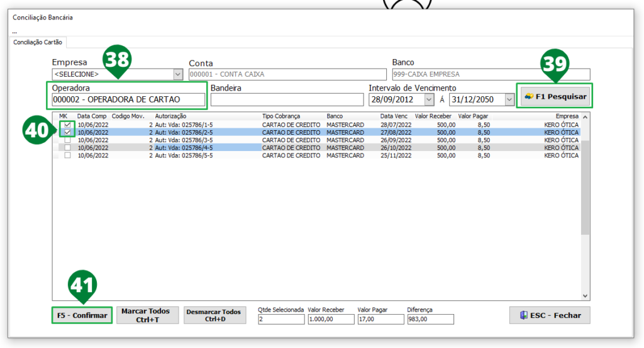Click the Empresa column header in grid
The height and width of the screenshot is (348, 644).
tap(567, 116)
